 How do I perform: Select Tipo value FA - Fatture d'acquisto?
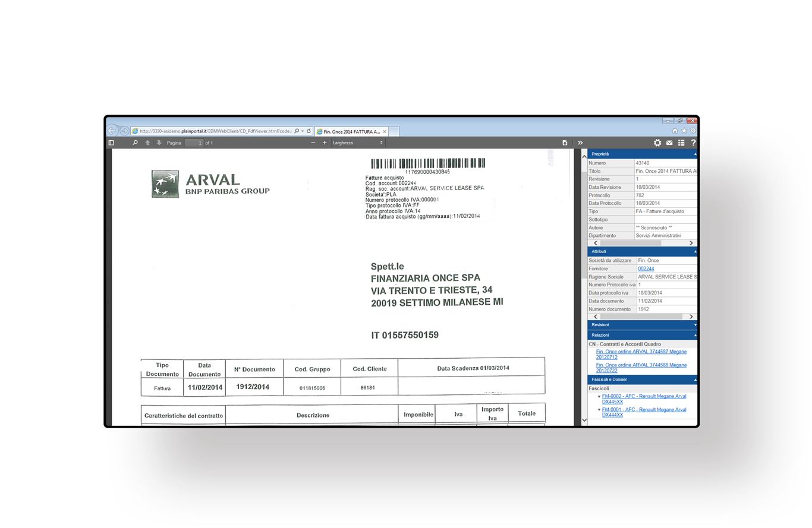pyautogui.click(x=660, y=211)
